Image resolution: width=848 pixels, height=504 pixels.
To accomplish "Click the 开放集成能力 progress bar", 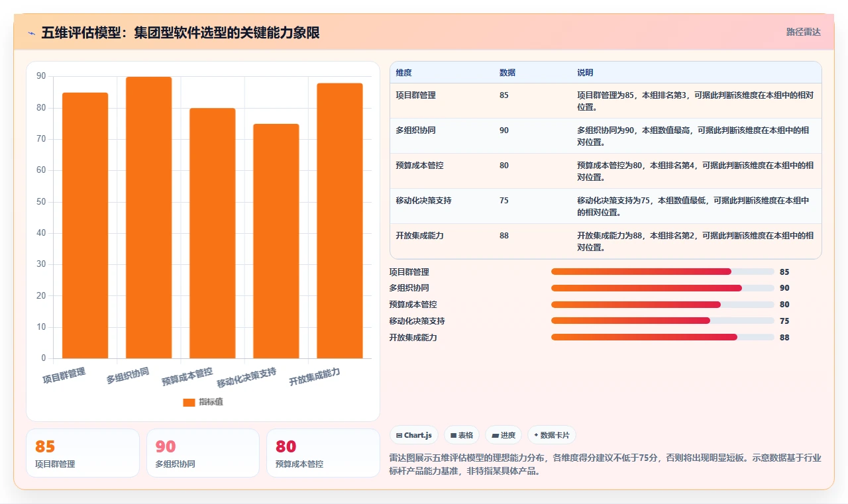I will 662,337.
